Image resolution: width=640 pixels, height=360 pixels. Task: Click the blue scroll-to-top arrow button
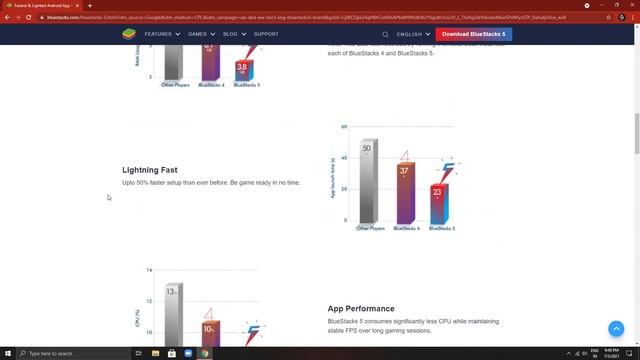point(616,329)
